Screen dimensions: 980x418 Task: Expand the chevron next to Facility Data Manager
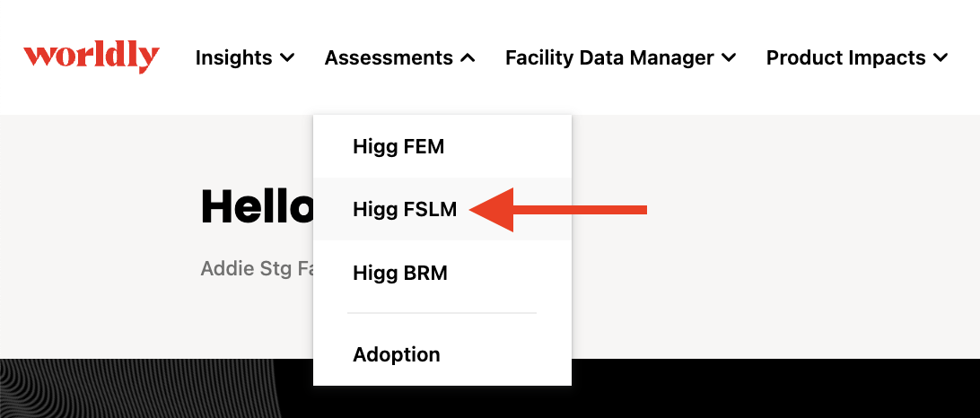[729, 58]
